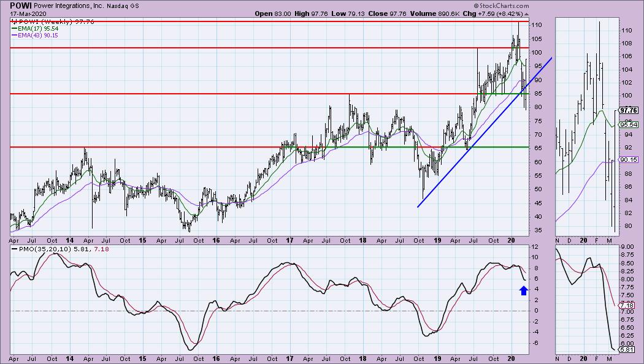Click the 108 label on zoom price axis
Viewport: 644px width, 364px height.
click(x=626, y=44)
